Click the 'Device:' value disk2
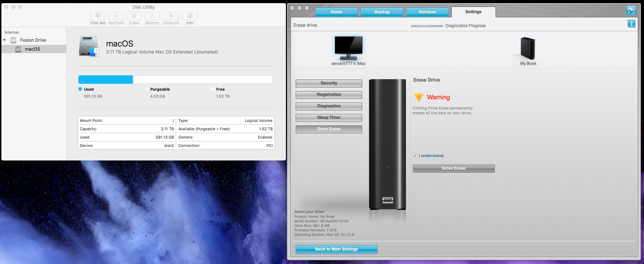 [169, 146]
